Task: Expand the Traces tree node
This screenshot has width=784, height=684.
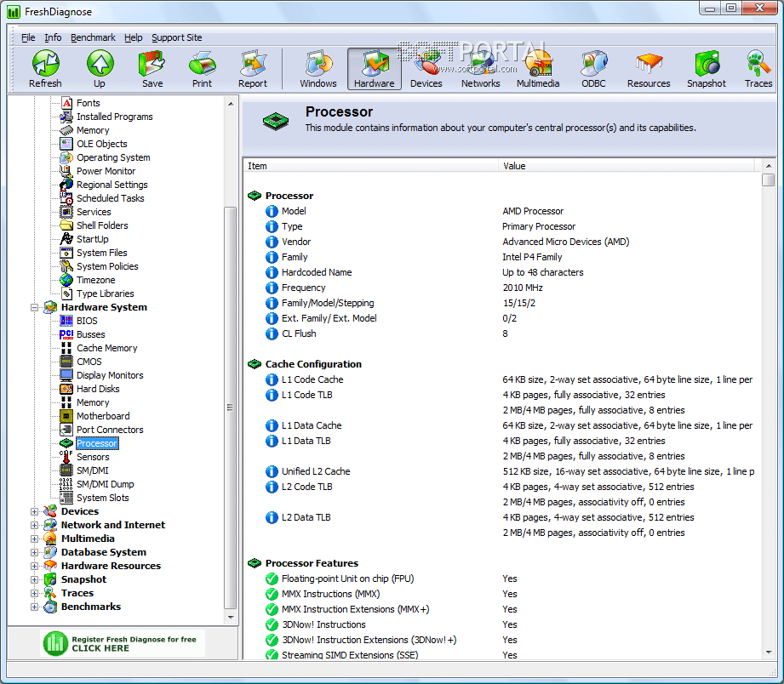Action: point(35,593)
